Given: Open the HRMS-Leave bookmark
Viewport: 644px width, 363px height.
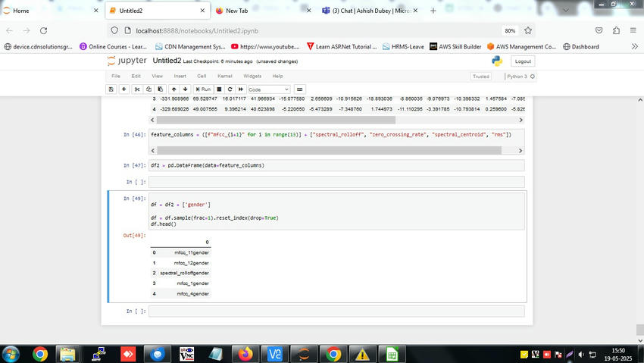Looking at the screenshot, I should (x=403, y=46).
